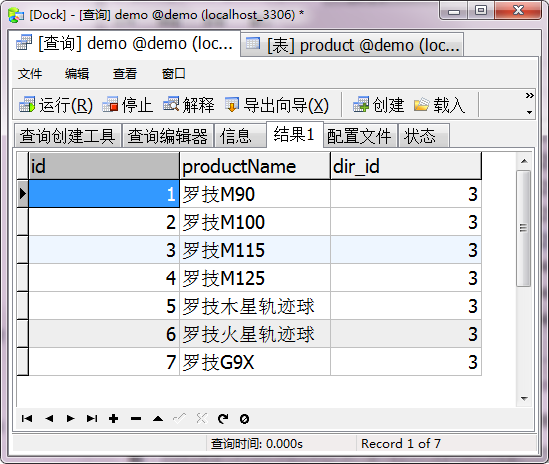Delete record with minus icon

coord(136,418)
